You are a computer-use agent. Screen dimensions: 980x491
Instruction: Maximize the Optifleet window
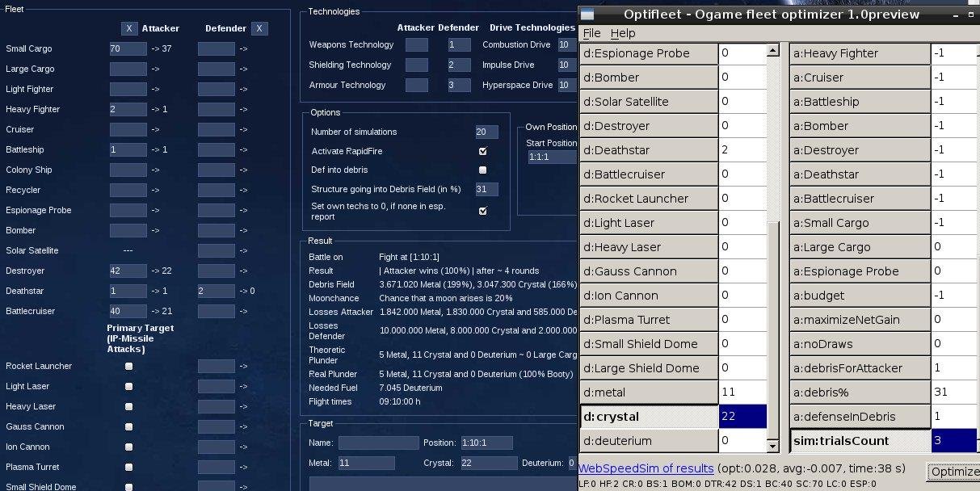[970, 14]
